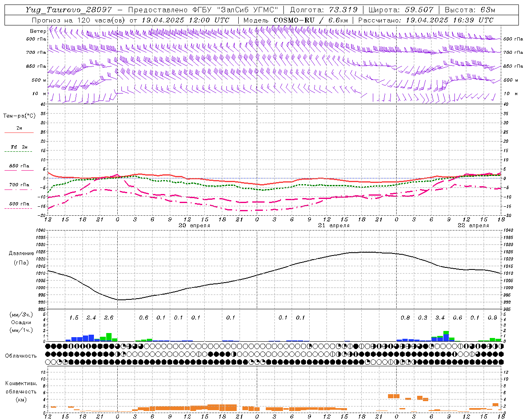
Task: Click the '20 апреля' date label
Action: click(194, 226)
